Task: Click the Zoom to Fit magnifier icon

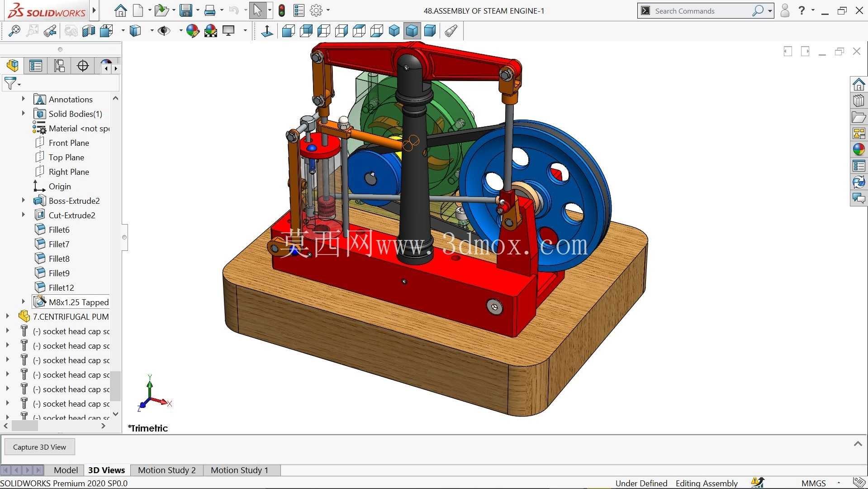Action: click(x=14, y=31)
